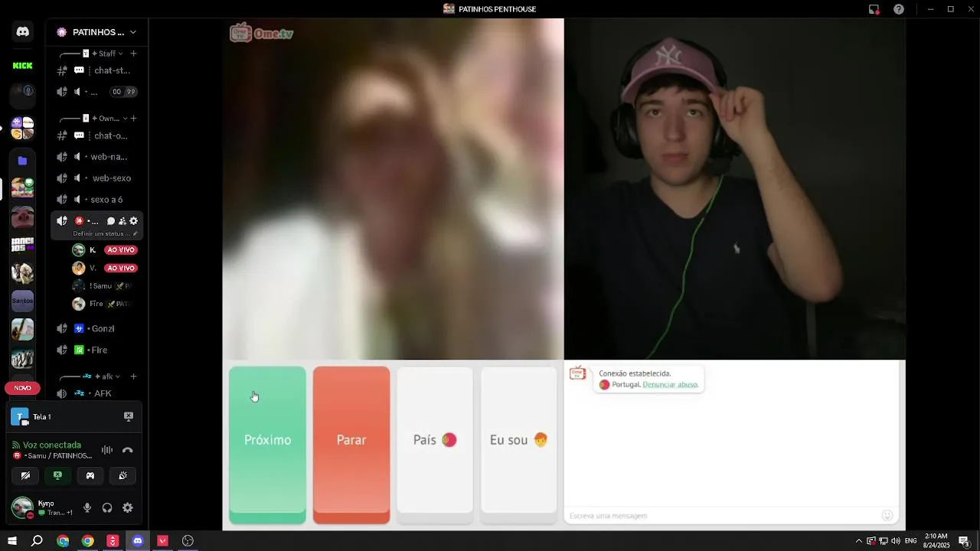The image size is (980, 551).
Task: Open emoji picker in Ome.tv chat
Action: pyautogui.click(x=887, y=516)
